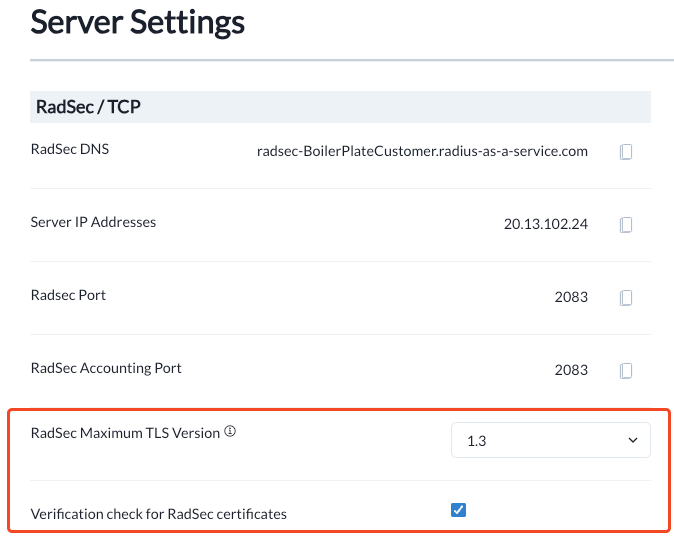Select the radsec-BoilerPlateCustomer DNS address text
The width and height of the screenshot is (674, 538).
click(422, 152)
